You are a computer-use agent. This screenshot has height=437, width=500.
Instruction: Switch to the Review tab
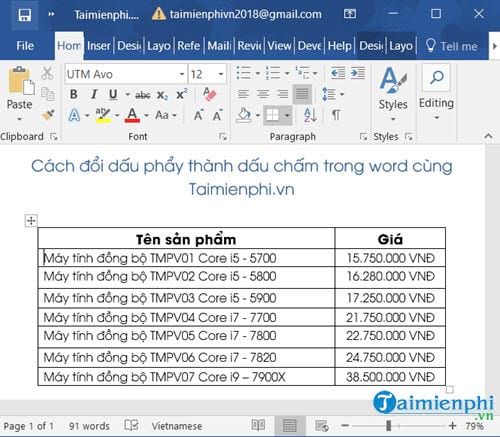(x=249, y=46)
